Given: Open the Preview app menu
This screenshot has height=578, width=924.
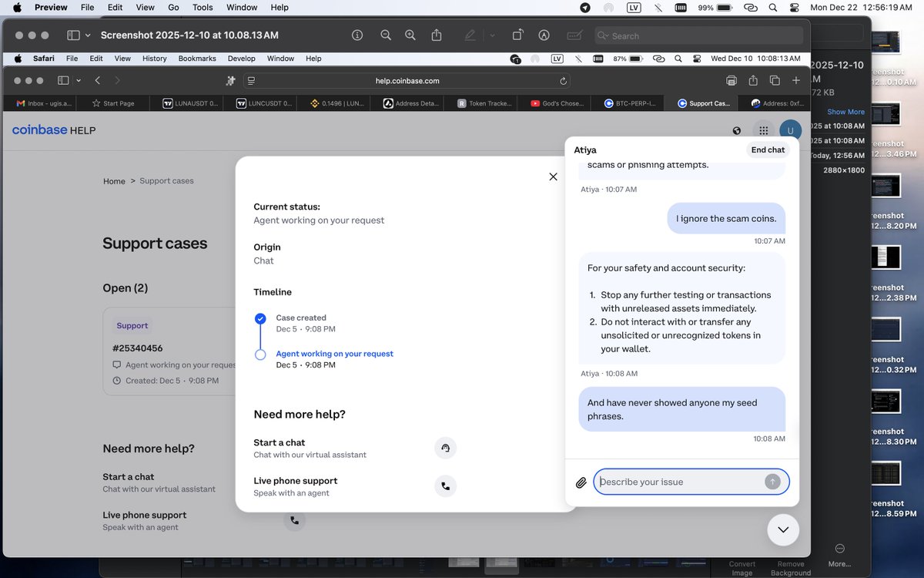Looking at the screenshot, I should (51, 8).
